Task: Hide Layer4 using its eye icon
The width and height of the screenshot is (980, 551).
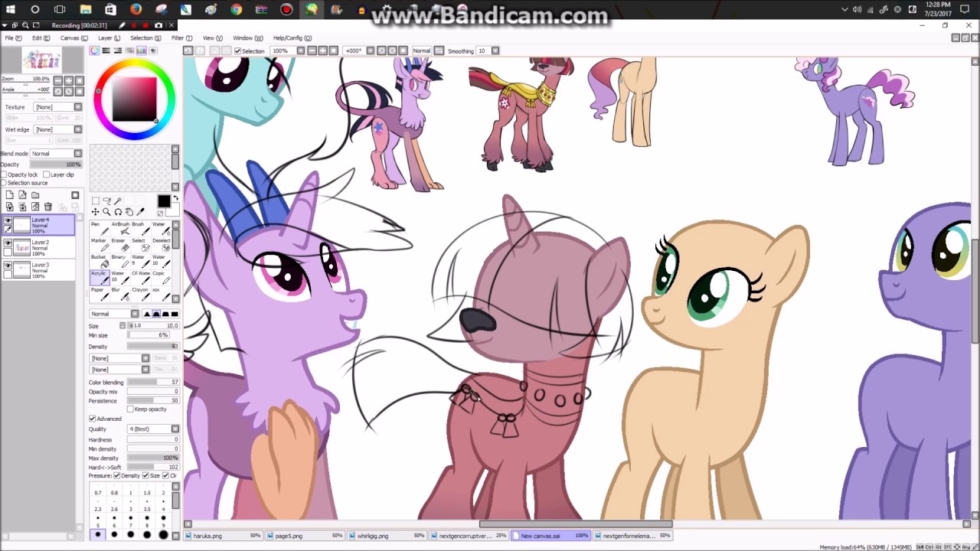Action: click(8, 220)
